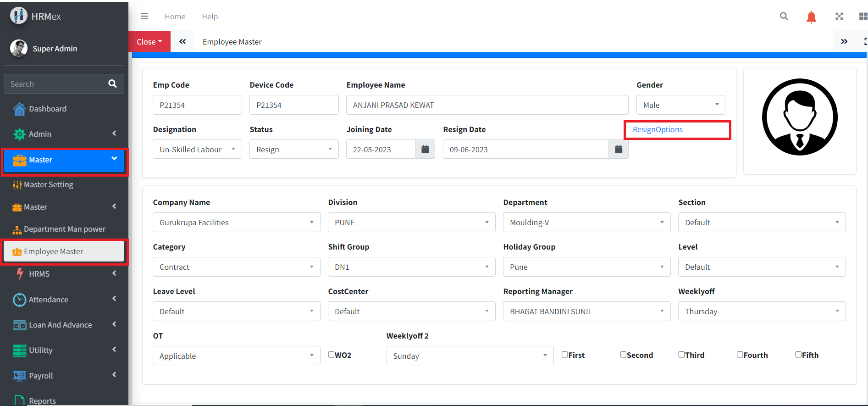The width and height of the screenshot is (868, 406).
Task: Open the Resign Date calendar picker
Action: 618,150
